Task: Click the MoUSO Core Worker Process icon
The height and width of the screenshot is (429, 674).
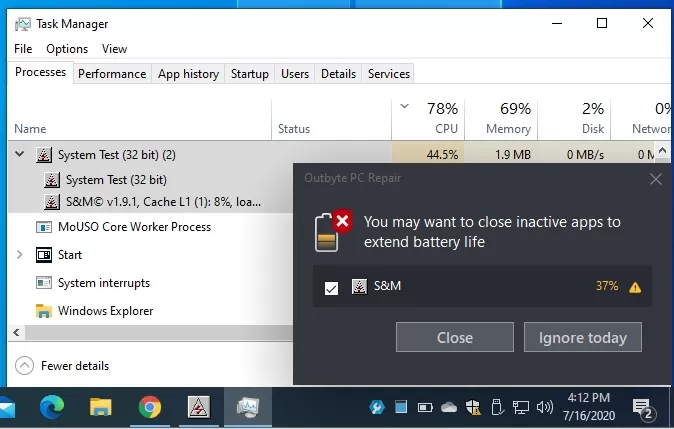Action: 44,227
